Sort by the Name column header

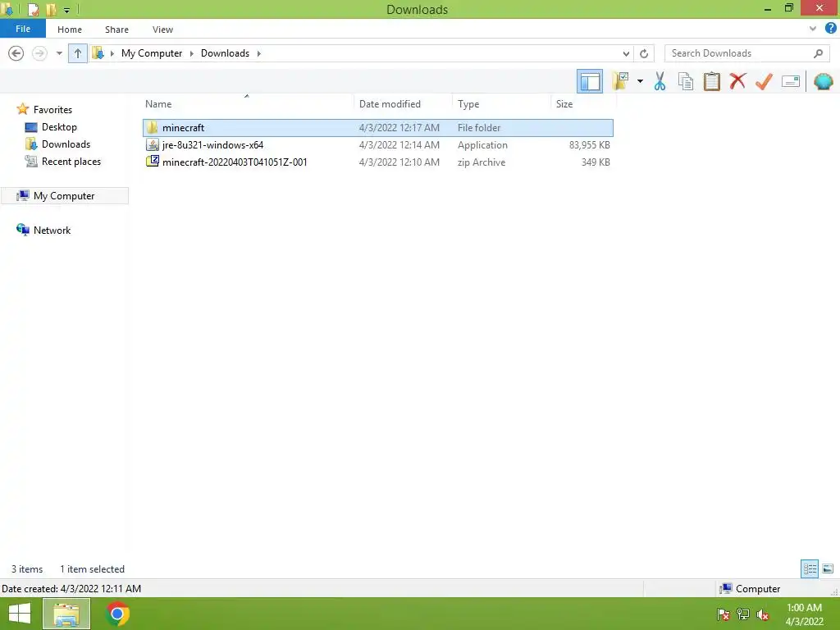(158, 104)
